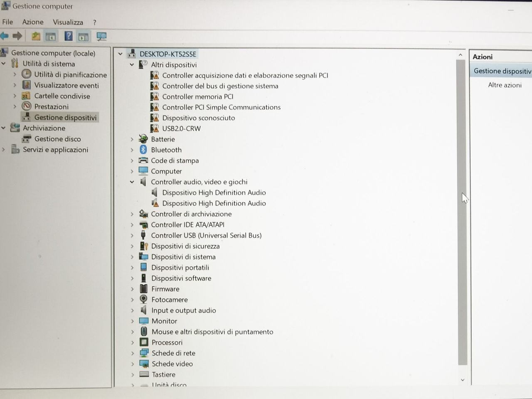Open the File menu
Viewport: 532px width, 399px height.
coord(7,22)
